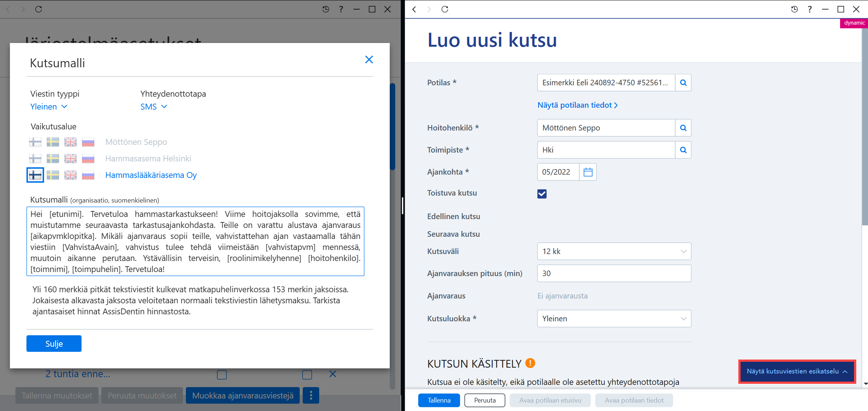
Task: Open the Viestin tyyppi Yleinen dropdown
Action: [x=49, y=107]
